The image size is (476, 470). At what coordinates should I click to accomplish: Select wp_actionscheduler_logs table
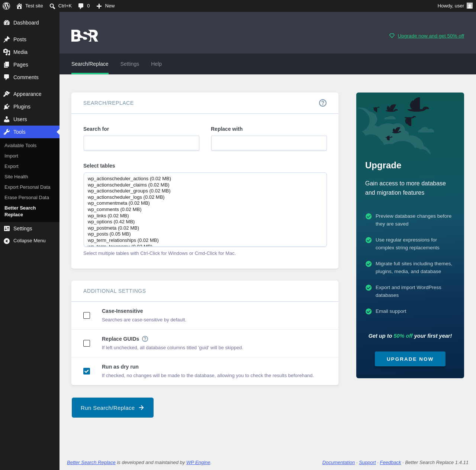click(205, 197)
